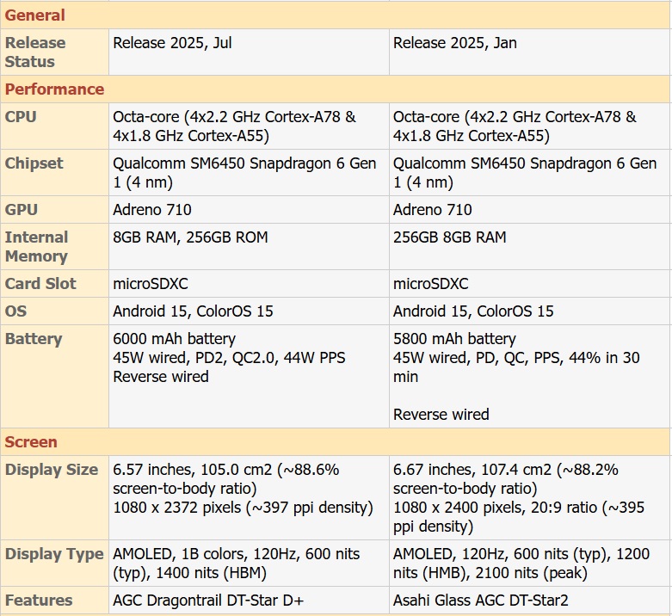Click the 'Release 2025, Jul' cell
The width and height of the screenshot is (672, 616).
tap(249, 52)
